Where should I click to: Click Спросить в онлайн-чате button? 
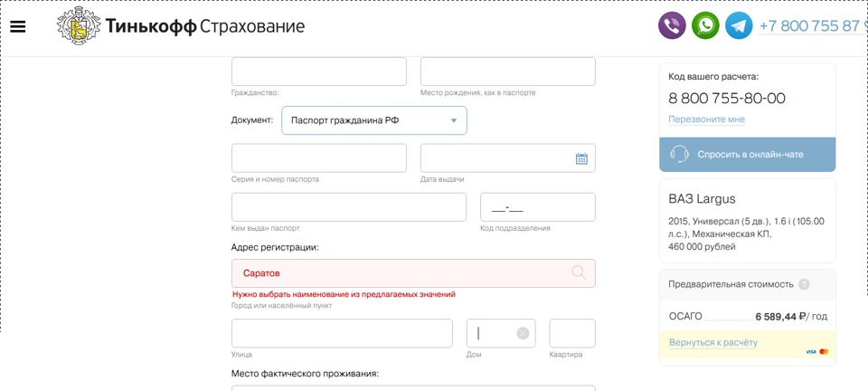pyautogui.click(x=748, y=155)
